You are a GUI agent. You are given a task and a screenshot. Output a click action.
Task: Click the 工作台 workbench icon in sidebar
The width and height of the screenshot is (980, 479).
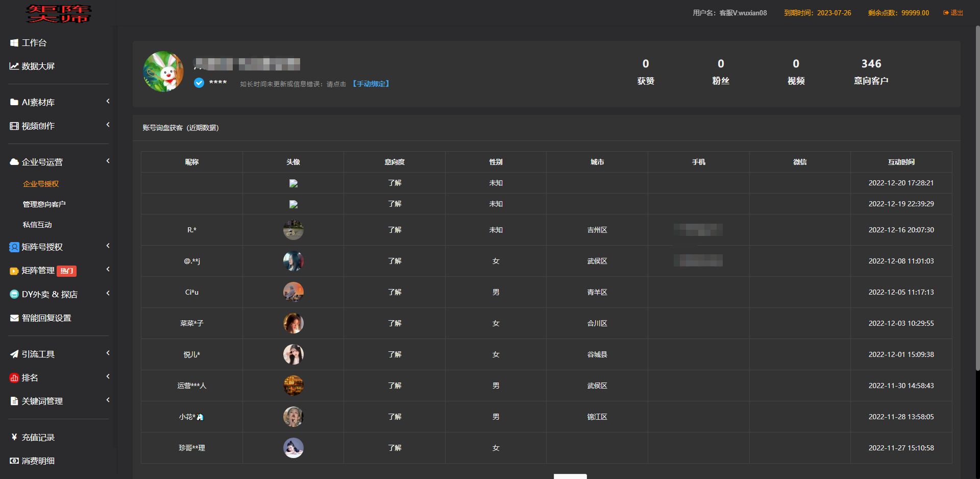coord(14,43)
